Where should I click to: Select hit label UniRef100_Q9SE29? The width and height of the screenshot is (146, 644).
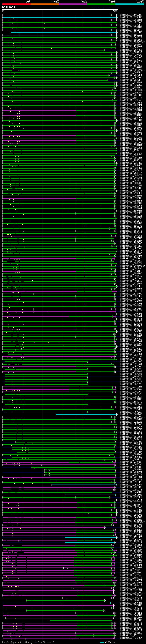(131, 397)
